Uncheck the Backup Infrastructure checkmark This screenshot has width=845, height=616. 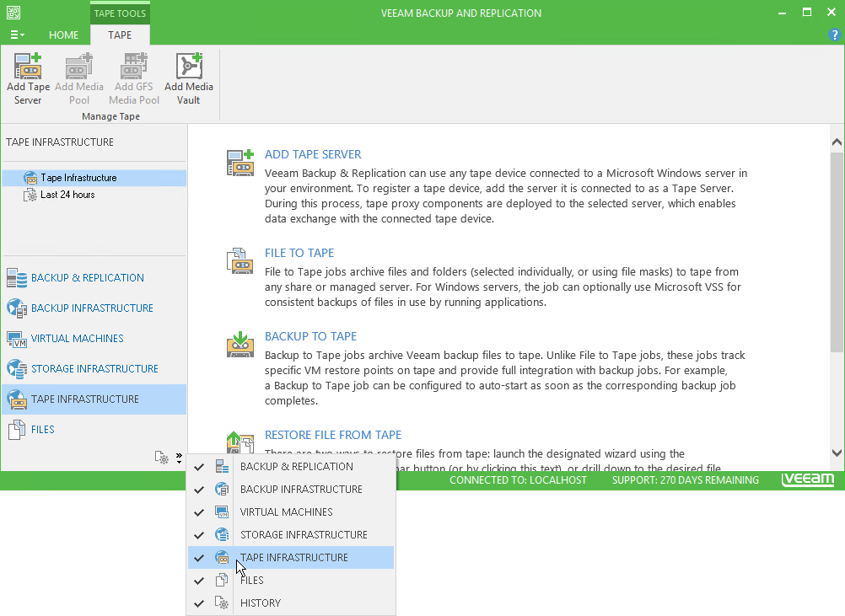point(199,490)
